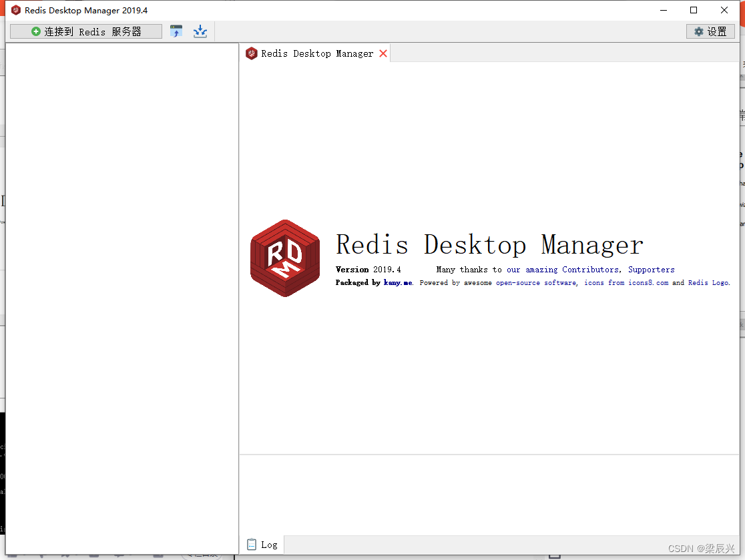Open the Redis Logo link

[x=708, y=282]
